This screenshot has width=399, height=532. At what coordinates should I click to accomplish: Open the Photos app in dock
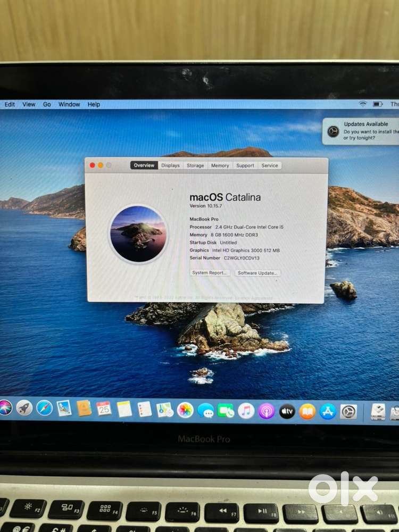[185, 410]
